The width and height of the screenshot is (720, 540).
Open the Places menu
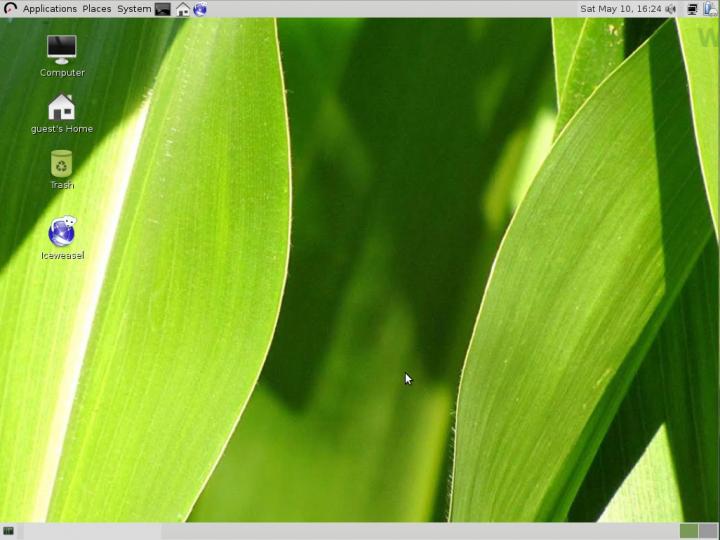[x=97, y=9]
